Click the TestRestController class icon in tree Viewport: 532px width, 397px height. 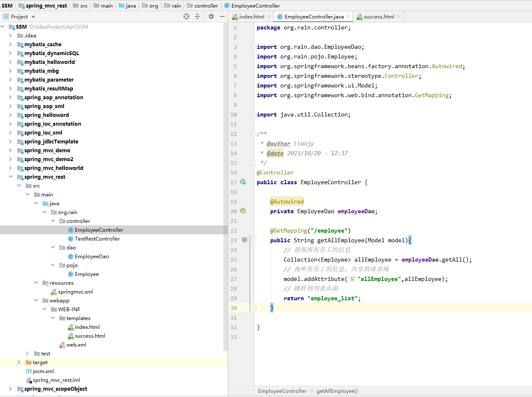click(71, 239)
